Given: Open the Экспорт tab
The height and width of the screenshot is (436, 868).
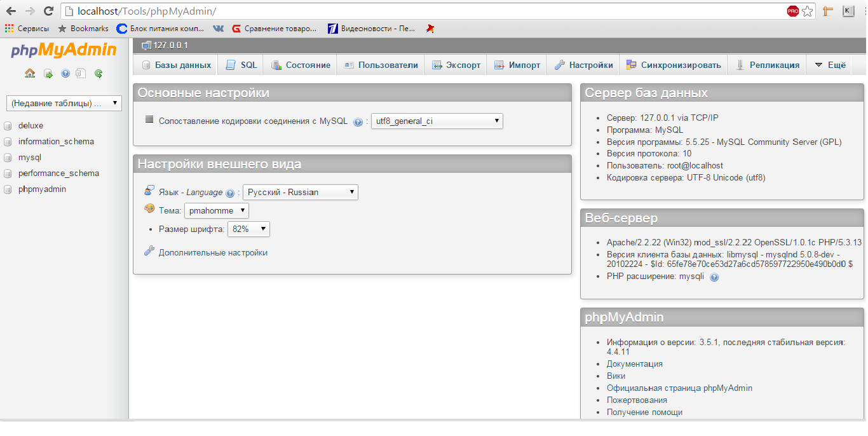Looking at the screenshot, I should click(x=456, y=65).
